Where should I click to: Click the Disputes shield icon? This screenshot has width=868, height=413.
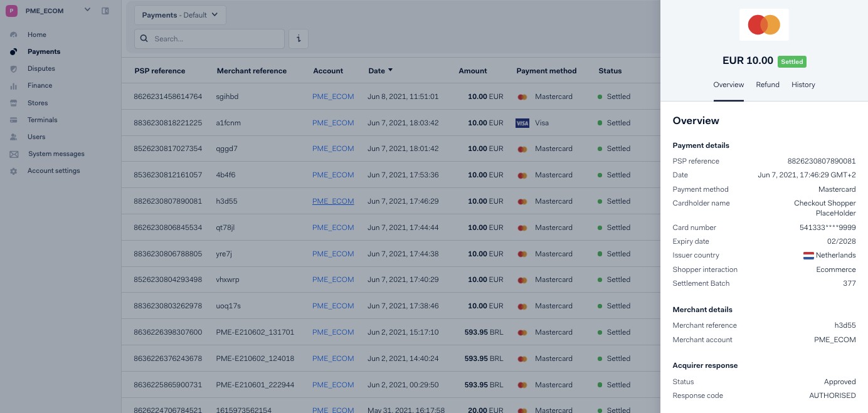coord(14,68)
